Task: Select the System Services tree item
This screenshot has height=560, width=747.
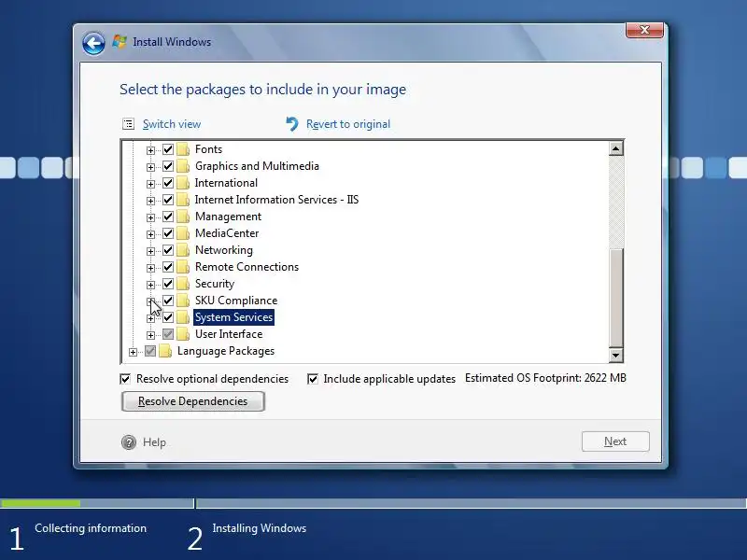Action: pos(233,317)
